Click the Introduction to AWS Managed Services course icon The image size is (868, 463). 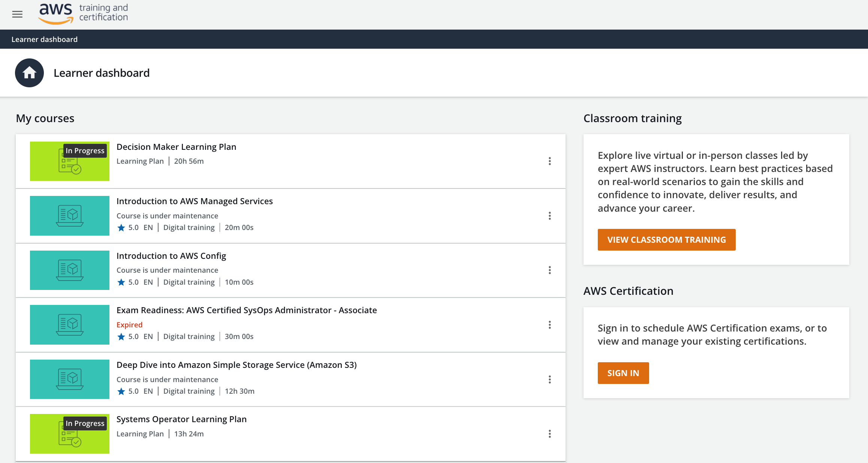pos(69,216)
